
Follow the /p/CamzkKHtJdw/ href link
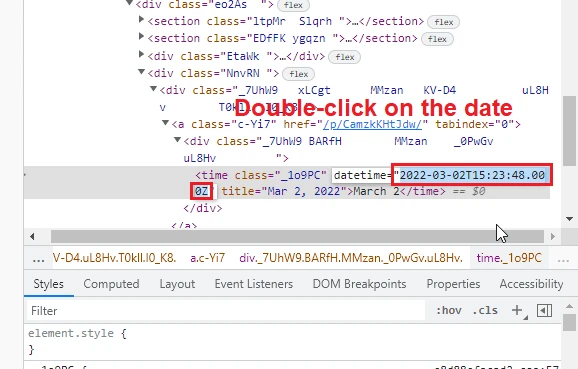tap(372, 124)
